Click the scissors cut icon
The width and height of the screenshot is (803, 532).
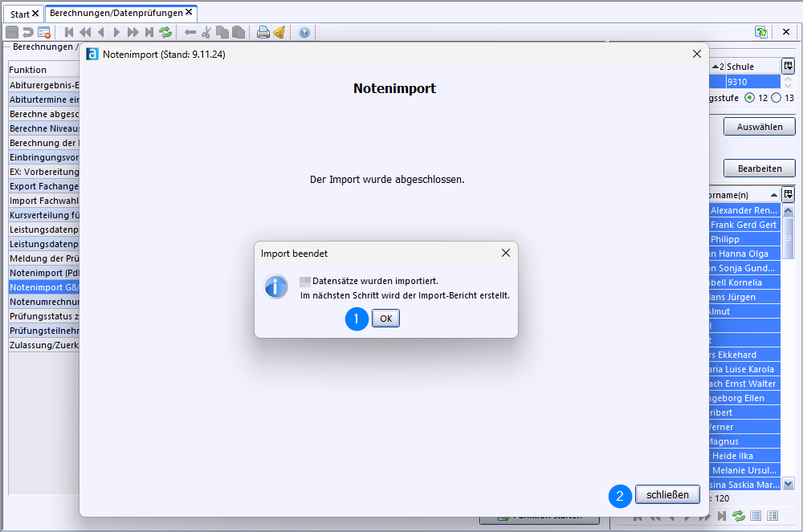[206, 32]
